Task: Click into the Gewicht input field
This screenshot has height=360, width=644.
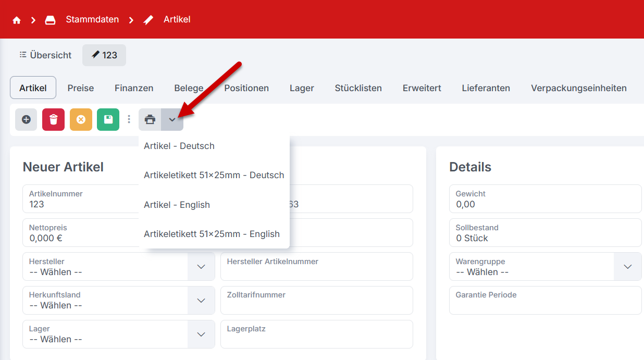Action: pyautogui.click(x=544, y=204)
